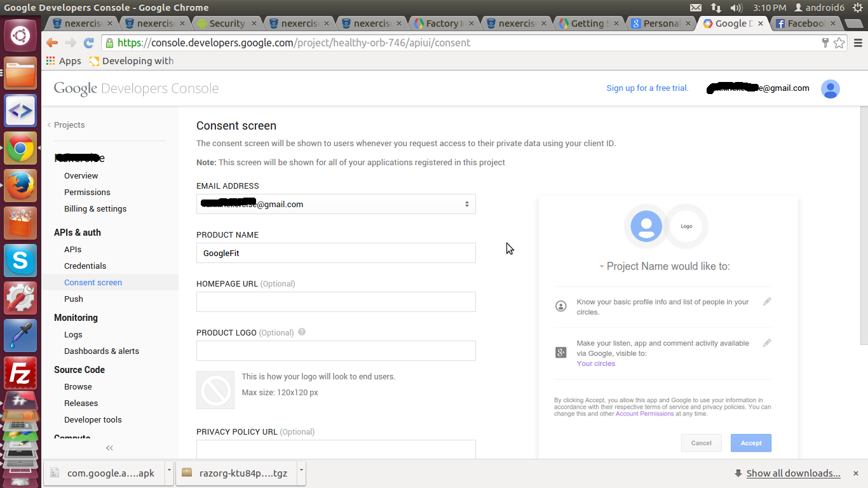
Task: Click the browser forward arrow
Action: coord(71,43)
